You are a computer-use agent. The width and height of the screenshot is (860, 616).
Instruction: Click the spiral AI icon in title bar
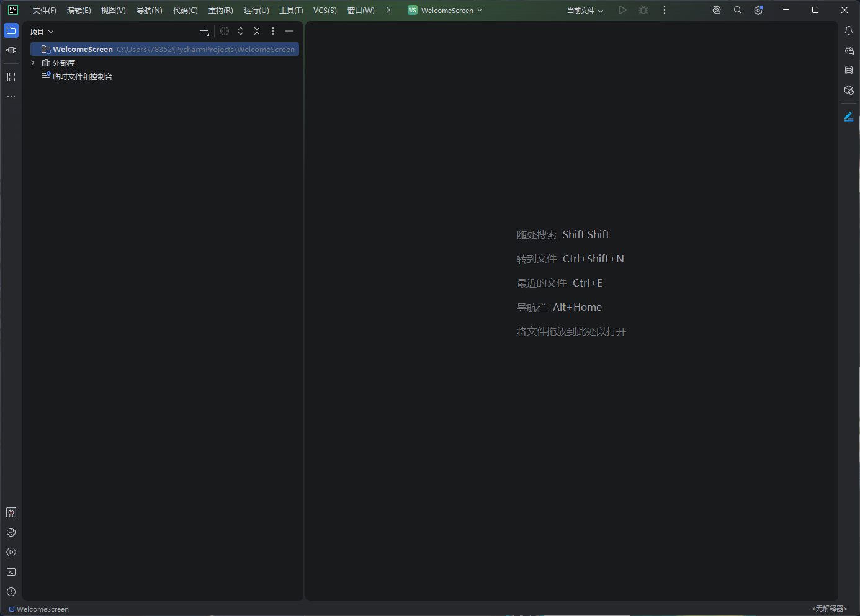pos(717,10)
